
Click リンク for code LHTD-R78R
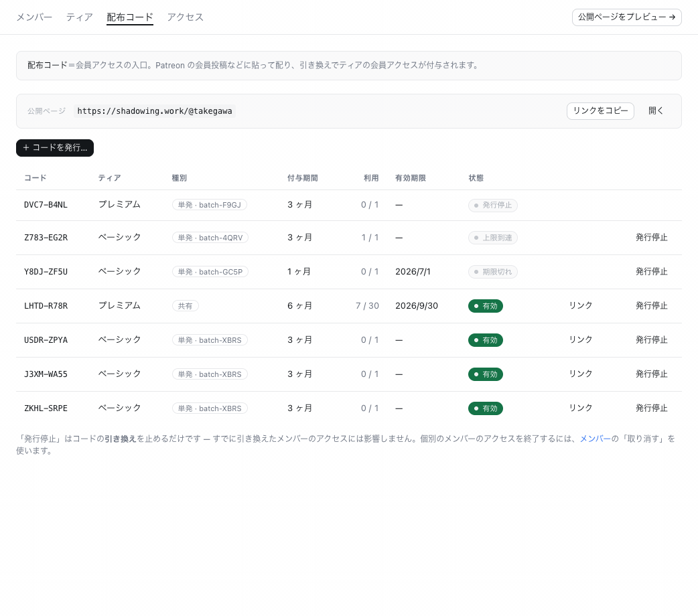point(581,306)
